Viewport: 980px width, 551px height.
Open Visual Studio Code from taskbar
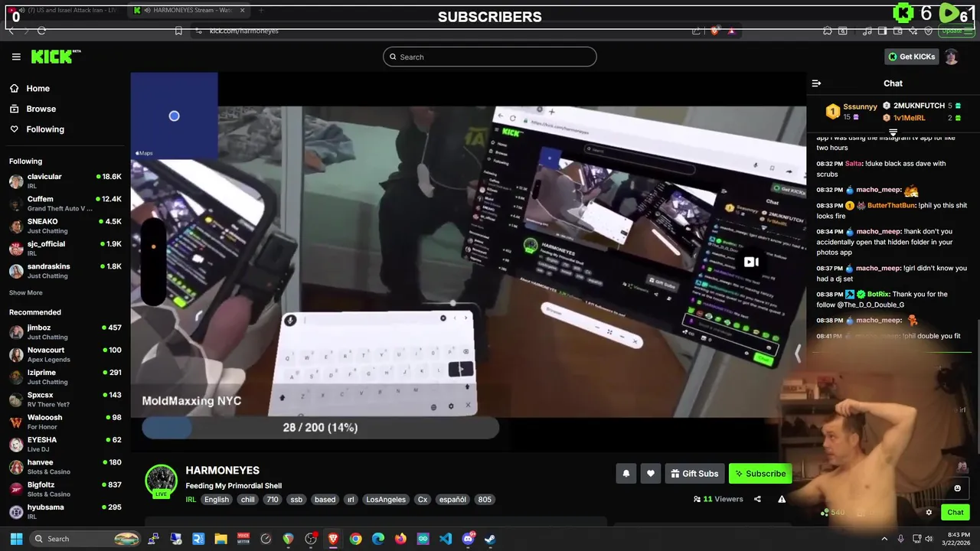point(446,539)
